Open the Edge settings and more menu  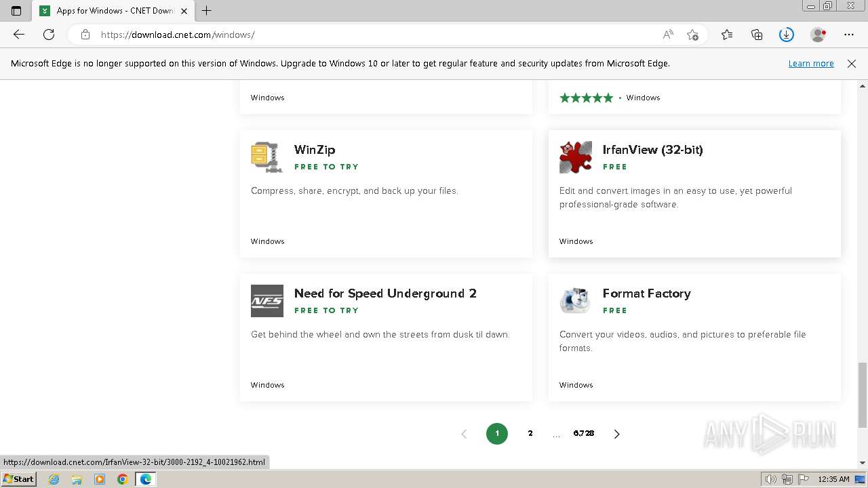coord(849,35)
